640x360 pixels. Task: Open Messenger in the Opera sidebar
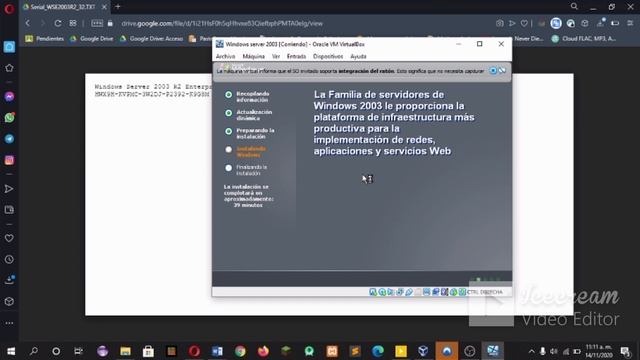pos(9,97)
